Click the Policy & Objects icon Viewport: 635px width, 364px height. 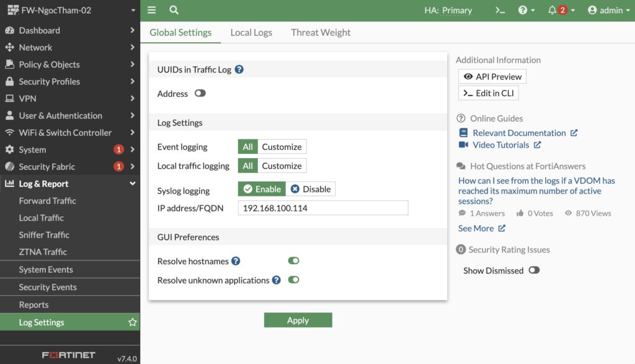(10, 64)
